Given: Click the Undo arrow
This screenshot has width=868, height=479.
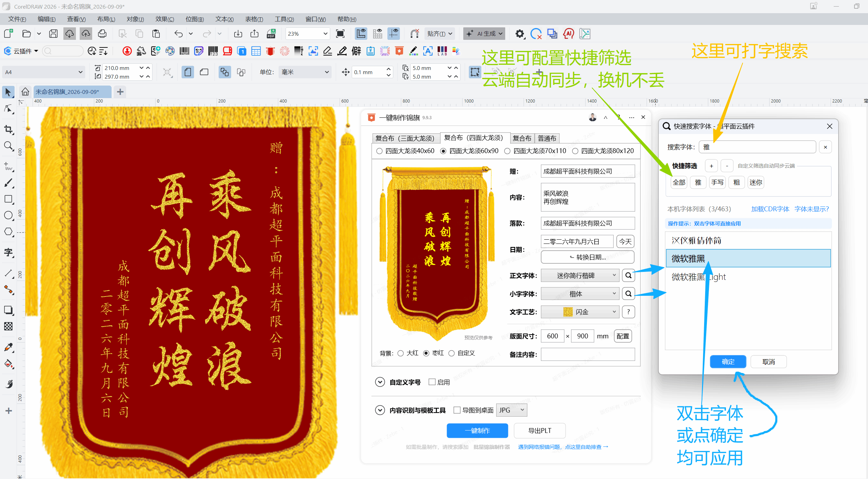Looking at the screenshot, I should 178,34.
